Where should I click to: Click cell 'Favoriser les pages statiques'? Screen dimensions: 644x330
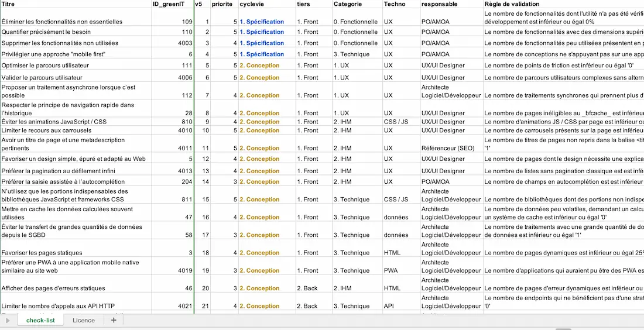click(x=76, y=248)
